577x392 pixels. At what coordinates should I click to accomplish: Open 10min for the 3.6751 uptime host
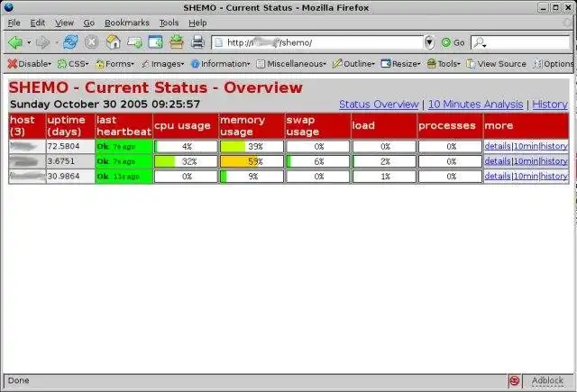[x=526, y=161]
